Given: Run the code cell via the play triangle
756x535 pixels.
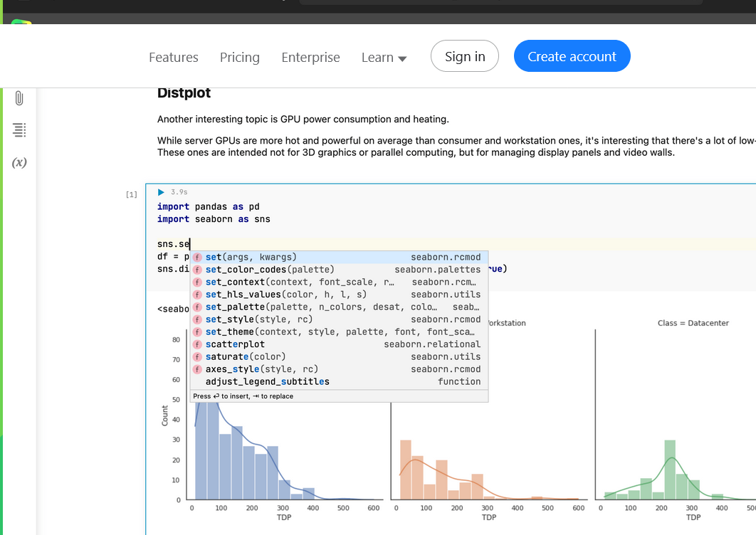Looking at the screenshot, I should click(160, 191).
